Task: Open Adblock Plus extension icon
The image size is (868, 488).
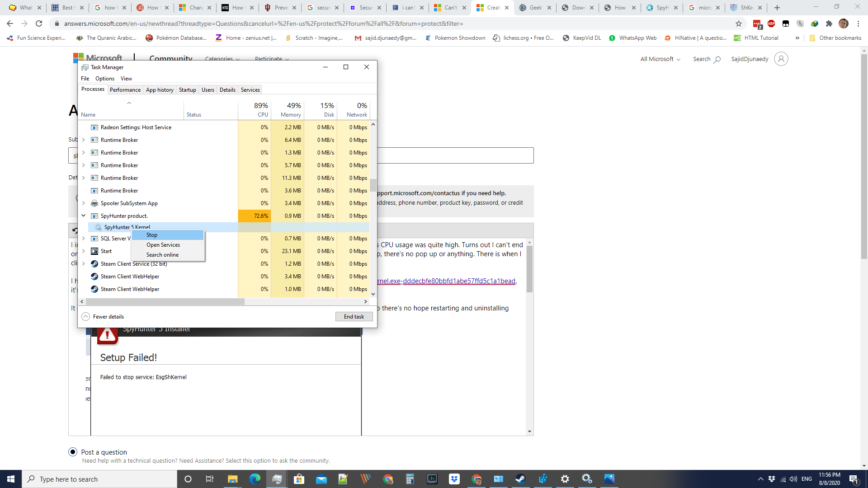Action: (771, 23)
